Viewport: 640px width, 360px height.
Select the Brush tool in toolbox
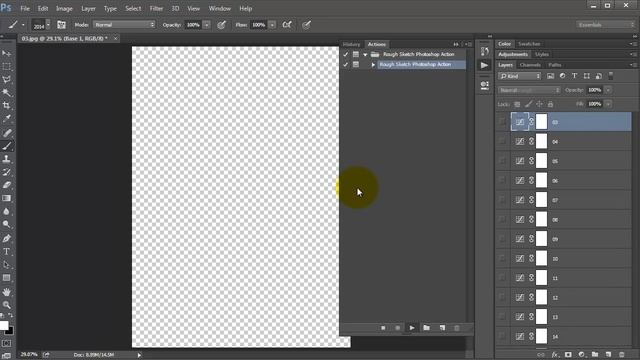pyautogui.click(x=7, y=146)
